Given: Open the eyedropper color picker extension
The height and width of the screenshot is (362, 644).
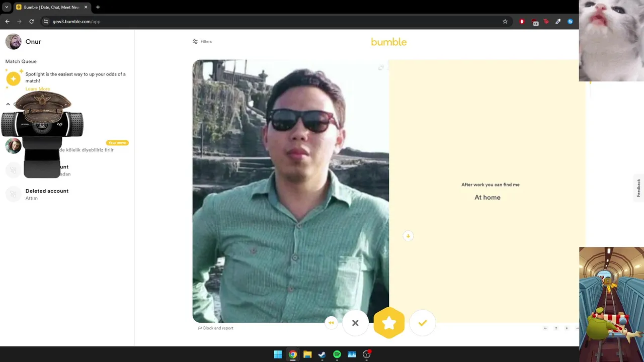Looking at the screenshot, I should (558, 22).
